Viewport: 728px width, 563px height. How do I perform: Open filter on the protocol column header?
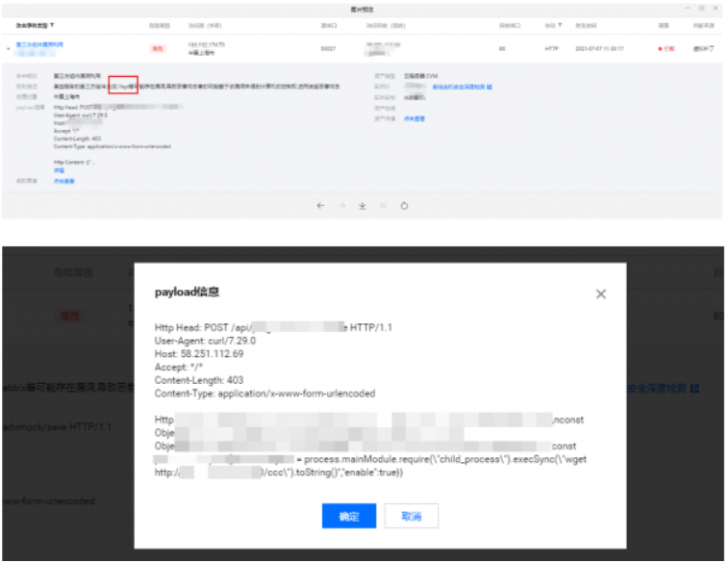pyautogui.click(x=560, y=25)
